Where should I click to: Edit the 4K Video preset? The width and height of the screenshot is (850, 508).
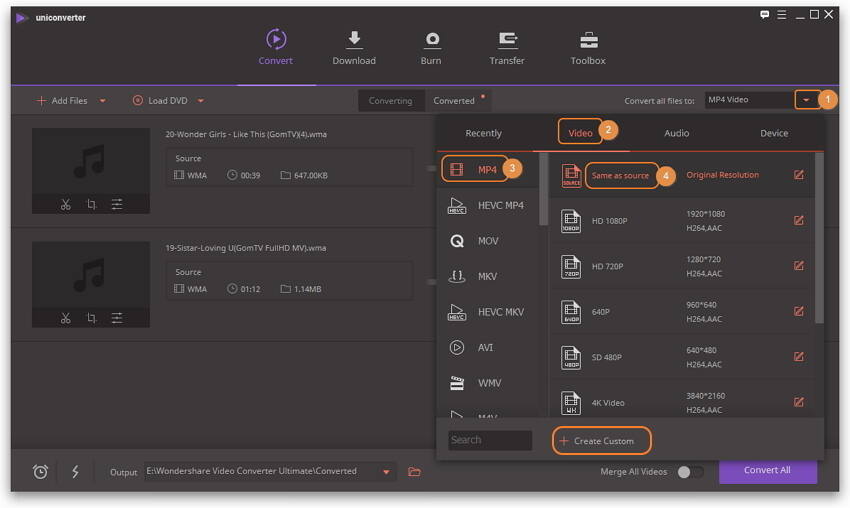pyautogui.click(x=799, y=402)
